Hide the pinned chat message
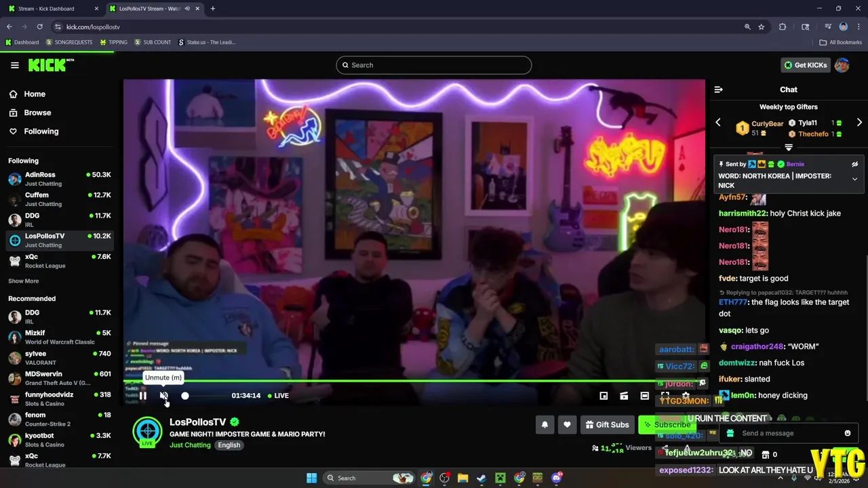This screenshot has width=868, height=488. point(854,164)
